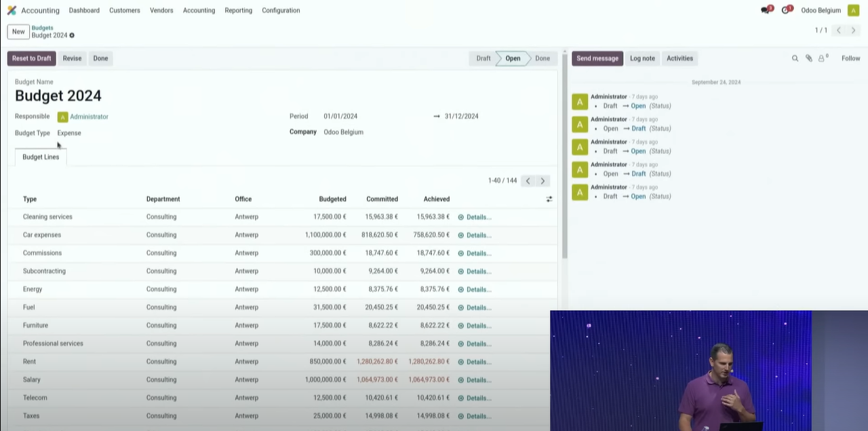Sort by the Department column header
This screenshot has width=868, height=431.
(x=163, y=199)
